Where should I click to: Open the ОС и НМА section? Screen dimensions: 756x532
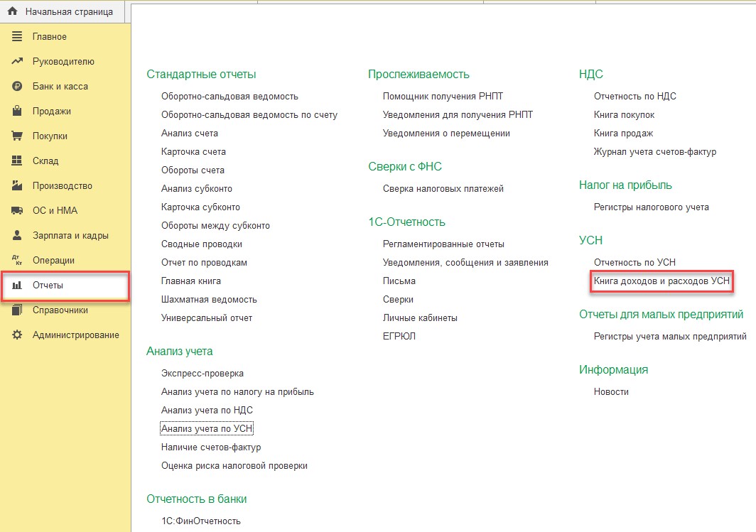coord(55,210)
